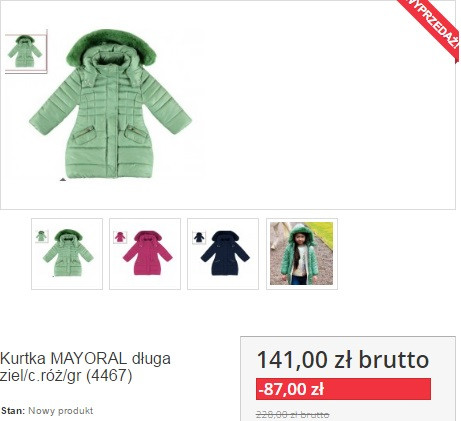The image size is (461, 421).
Task: Open the photo of girl wearing green jacket
Action: click(302, 254)
